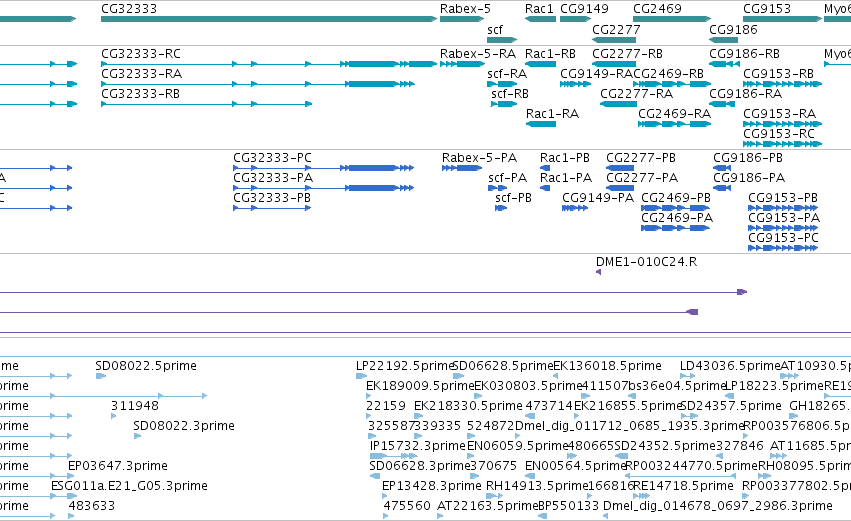Open the CG9153-RA transcript label

pyautogui.click(x=779, y=114)
